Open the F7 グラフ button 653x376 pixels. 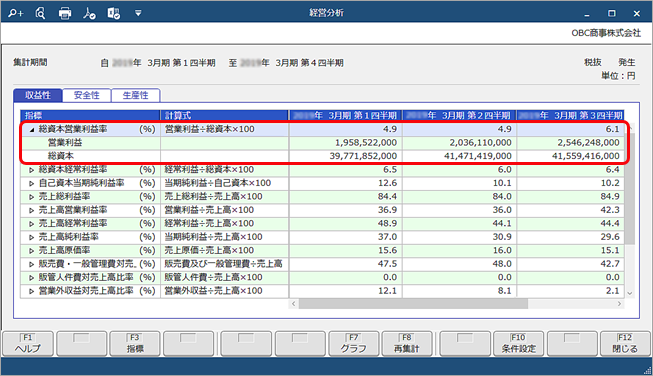[354, 344]
